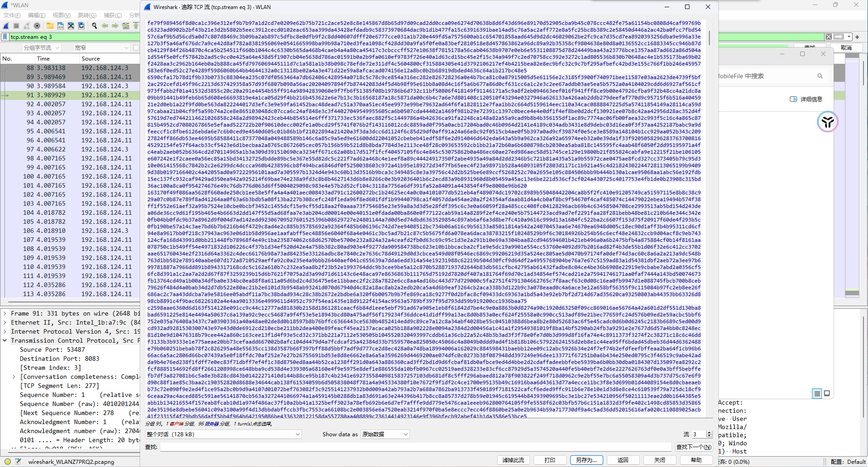Click the go to next packet arrow
Image resolution: width=868 pixels, height=467 pixels.
coord(115,26)
